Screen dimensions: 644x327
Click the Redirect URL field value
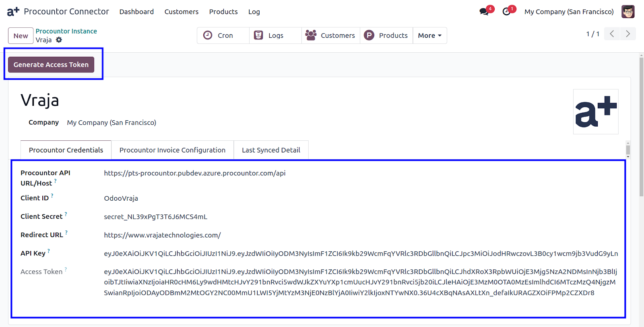(162, 235)
